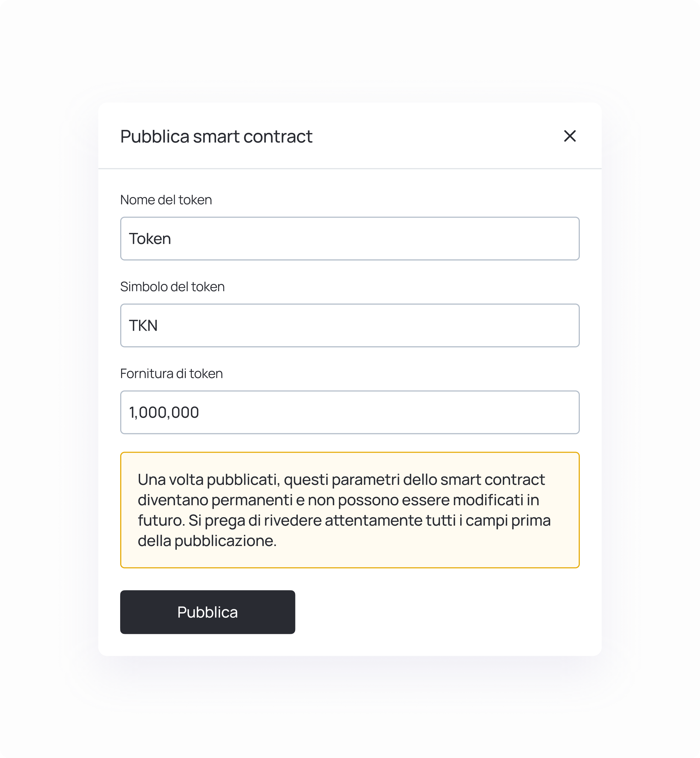Focus the token supply field showing '1,000,000'
The height and width of the screenshot is (758, 700).
tap(349, 412)
